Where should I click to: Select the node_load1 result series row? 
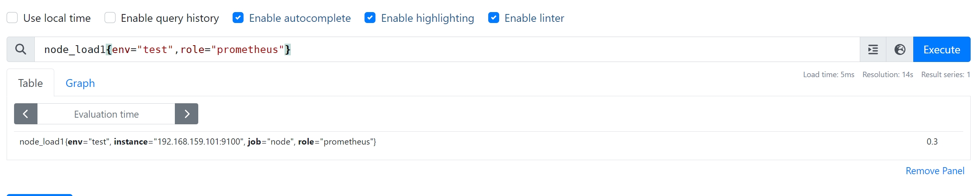pos(489,142)
